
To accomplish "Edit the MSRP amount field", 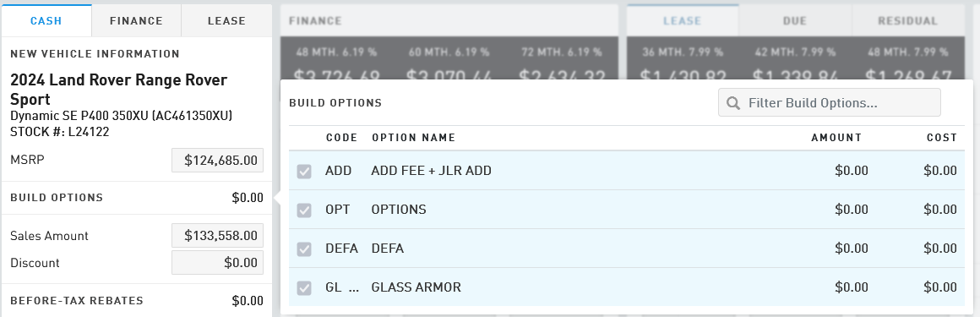I will click(217, 161).
